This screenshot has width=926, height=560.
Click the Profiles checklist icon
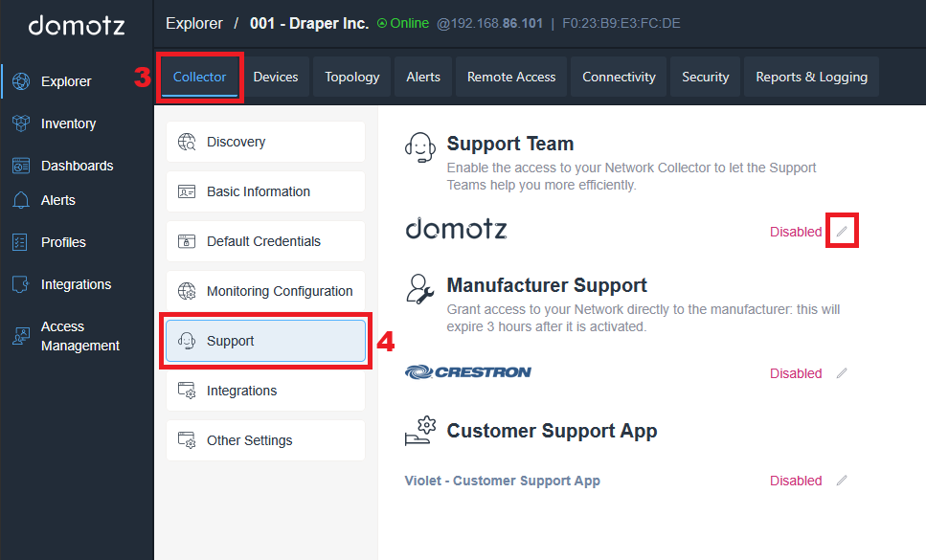tap(20, 242)
